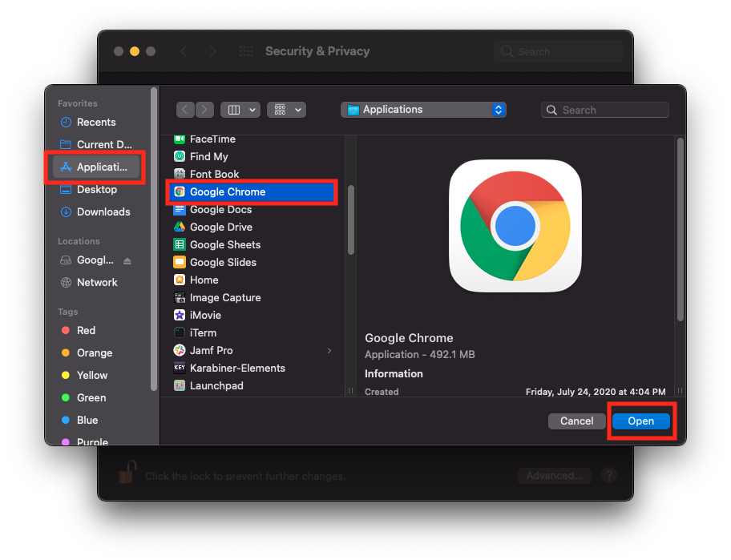Click the Jamf Pro app icon
The image size is (731, 560).
[x=180, y=350]
